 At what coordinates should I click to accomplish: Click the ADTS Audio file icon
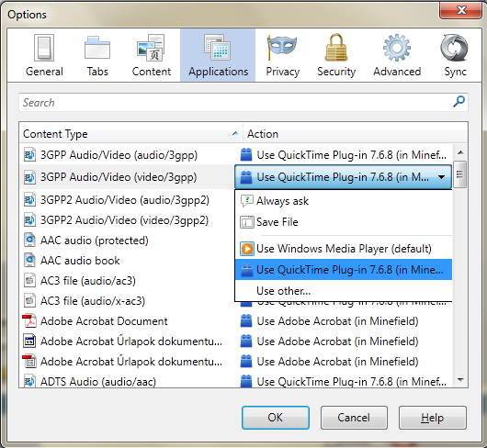coord(29,381)
